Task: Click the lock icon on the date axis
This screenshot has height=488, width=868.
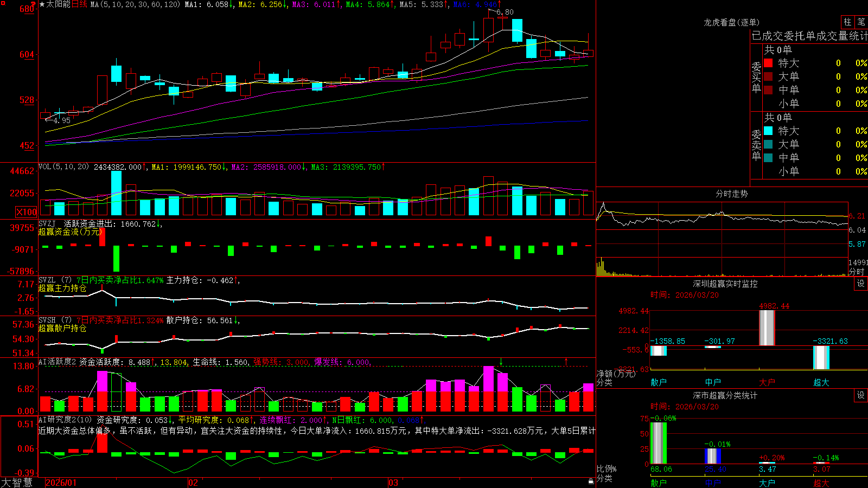Action: (x=591, y=481)
